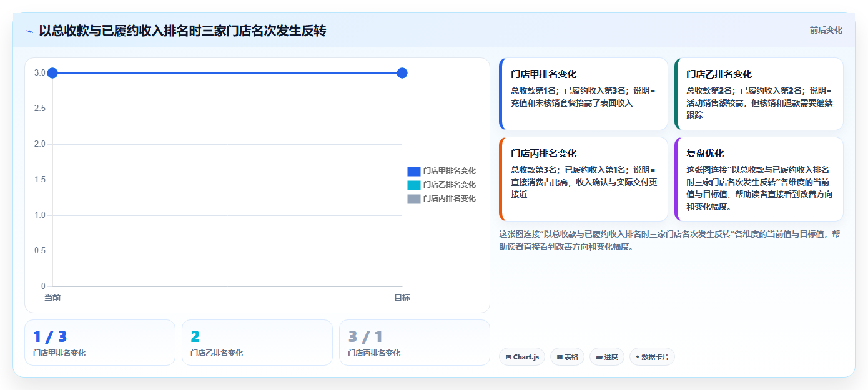
Task: Toggle 门店丙排名变化 legend swatch
Action: click(413, 198)
